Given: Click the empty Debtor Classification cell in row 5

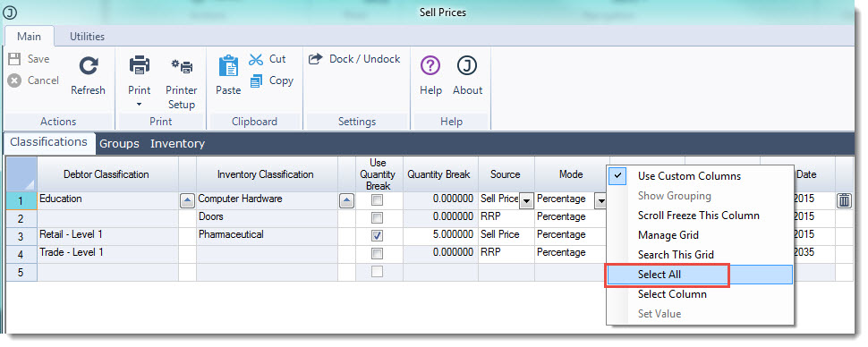Looking at the screenshot, I should click(108, 272).
